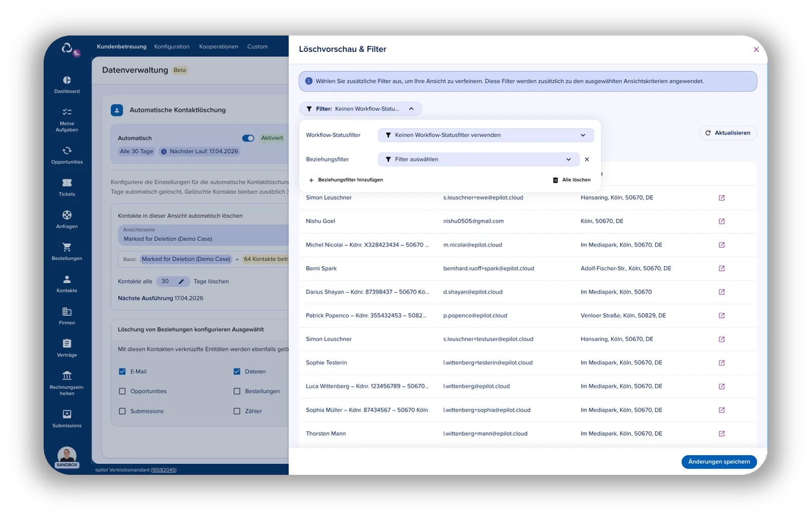Click the 30 days value field

point(173,281)
